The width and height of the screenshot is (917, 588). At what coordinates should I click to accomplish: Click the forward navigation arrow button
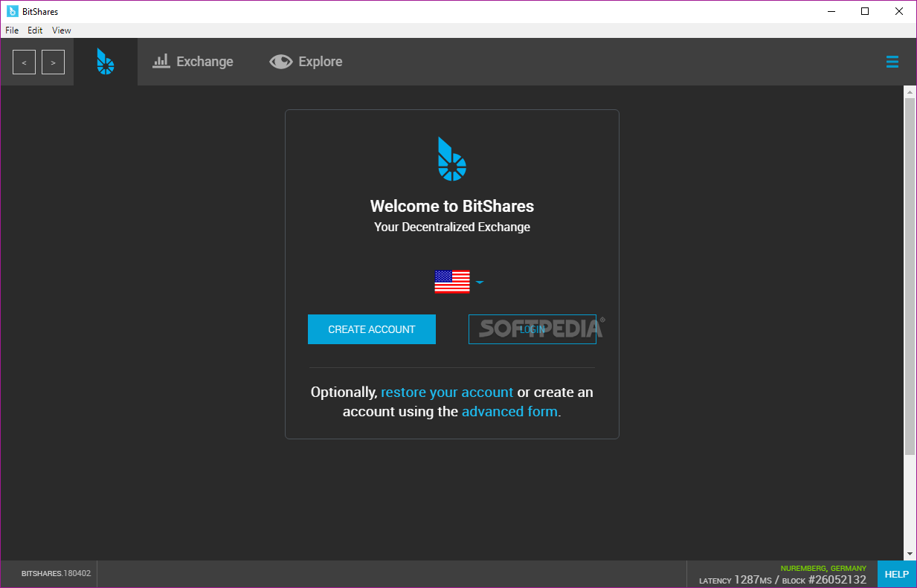53,62
